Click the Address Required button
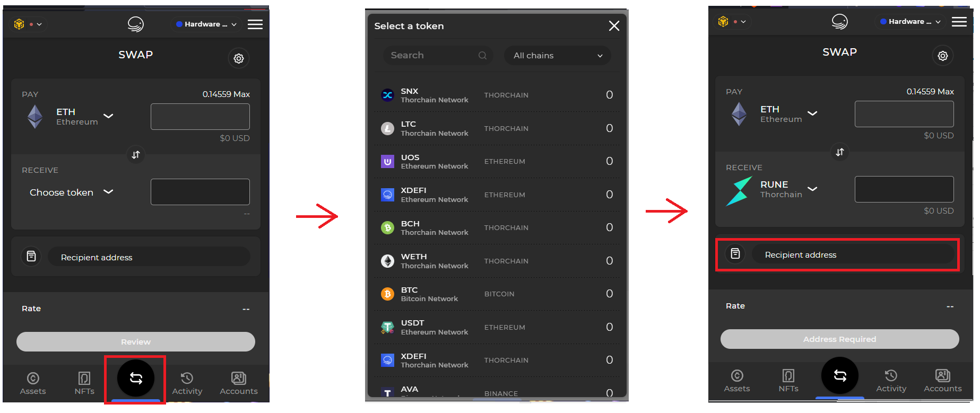The height and width of the screenshot is (413, 980). click(x=840, y=339)
